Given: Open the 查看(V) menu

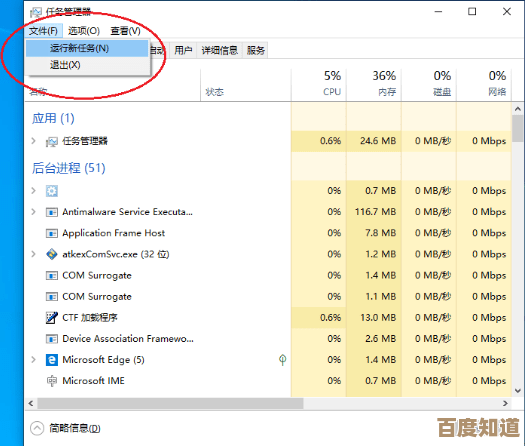Looking at the screenshot, I should click(x=126, y=31).
